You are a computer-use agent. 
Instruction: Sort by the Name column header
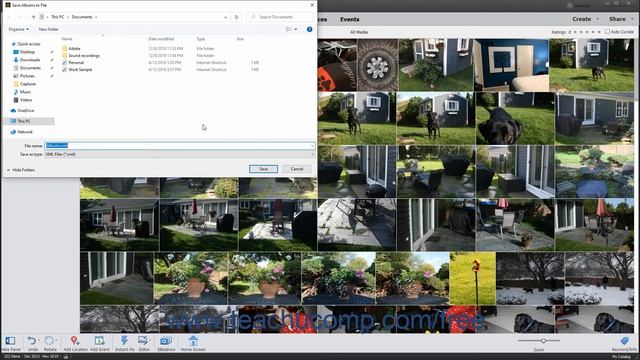[67, 39]
